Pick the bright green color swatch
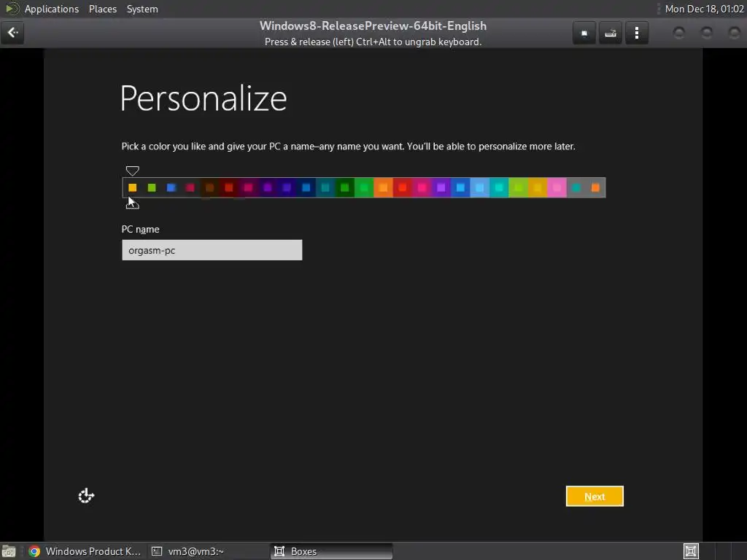747x560 pixels. [x=364, y=187]
